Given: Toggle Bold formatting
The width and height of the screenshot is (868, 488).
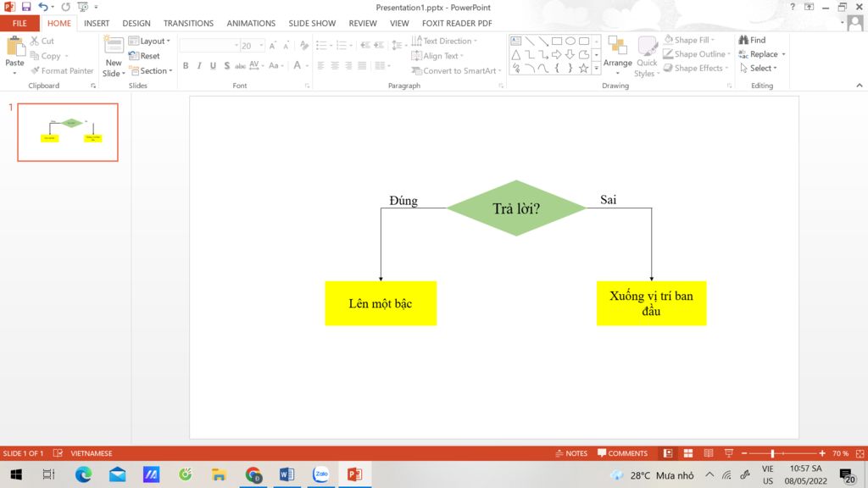Looking at the screenshot, I should (186, 66).
